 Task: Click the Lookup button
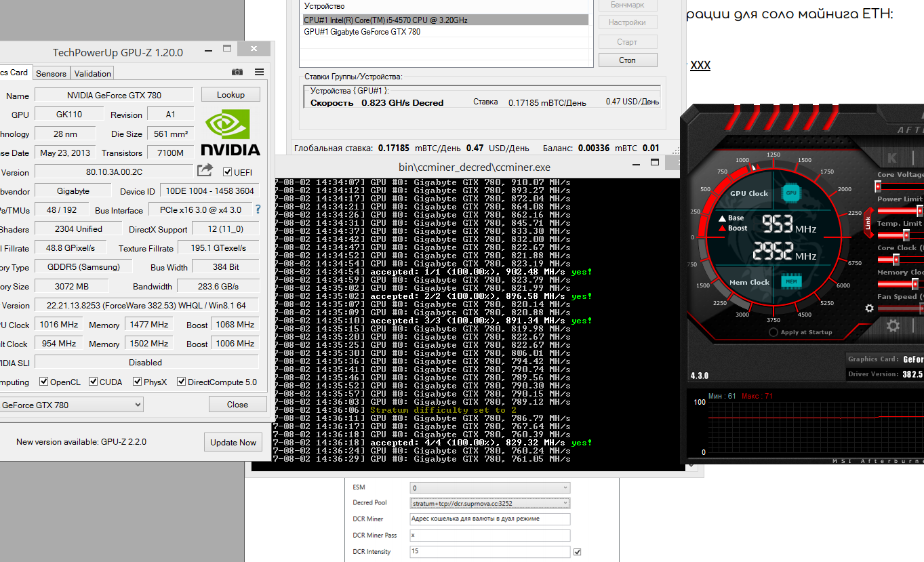[230, 95]
